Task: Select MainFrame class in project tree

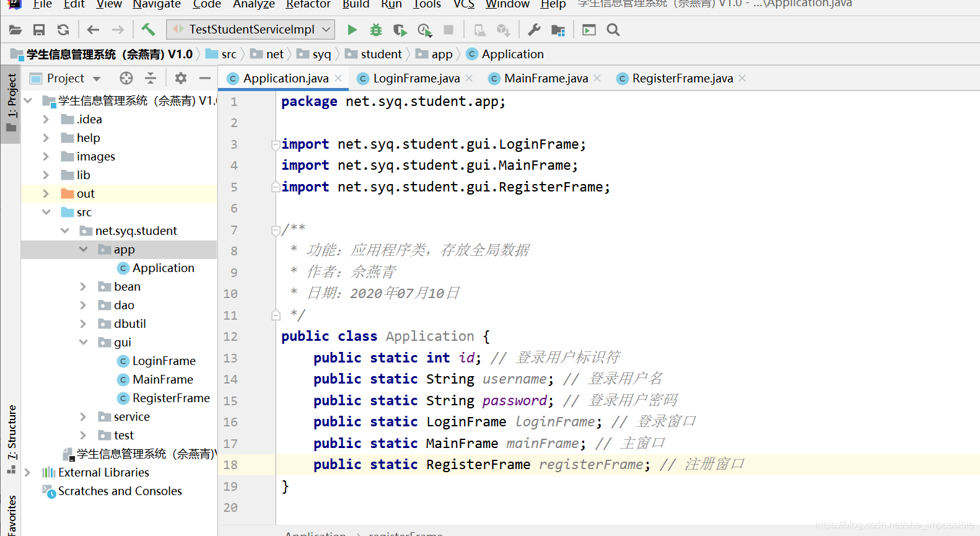Action: click(x=155, y=379)
